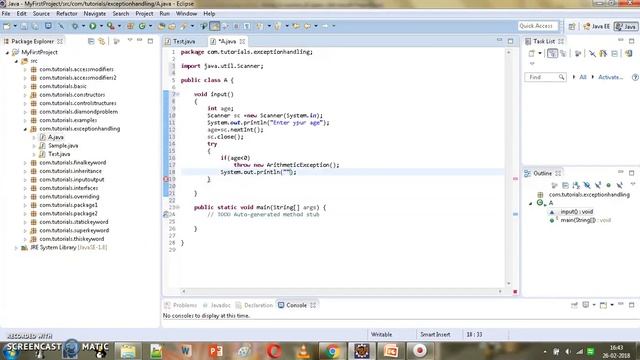Click the Activate... link in Task List
The width and height of the screenshot is (640, 360).
pyautogui.click(x=611, y=77)
